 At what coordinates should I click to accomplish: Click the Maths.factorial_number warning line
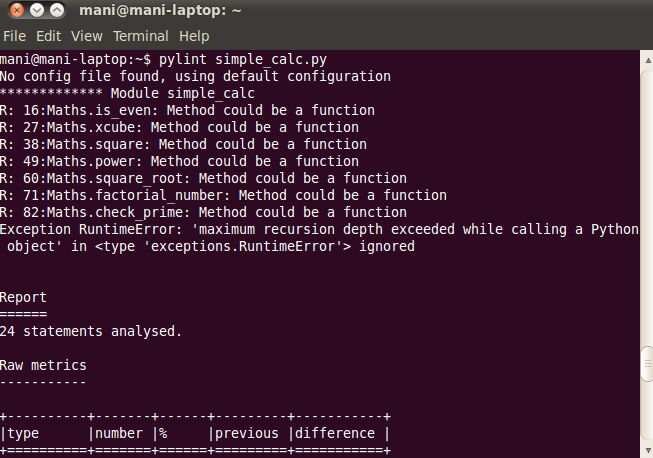(223, 195)
